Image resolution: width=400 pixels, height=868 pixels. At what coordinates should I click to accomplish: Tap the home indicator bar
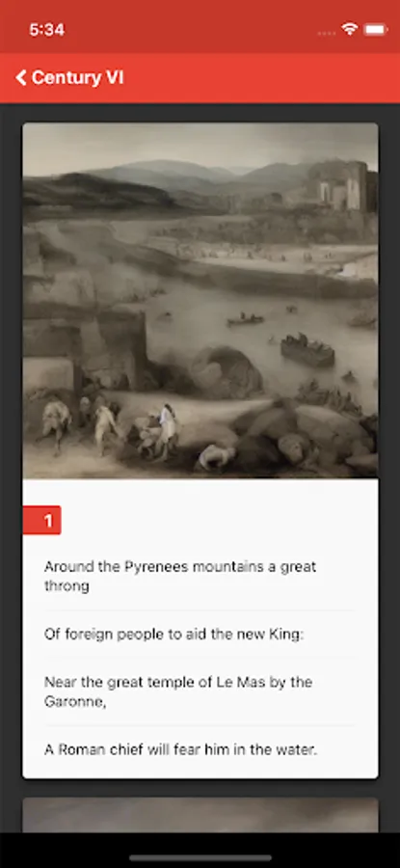200,858
